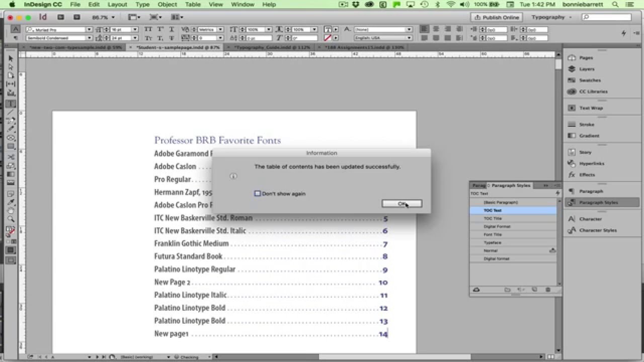Open the kerning Metrics dropdown

click(x=220, y=30)
